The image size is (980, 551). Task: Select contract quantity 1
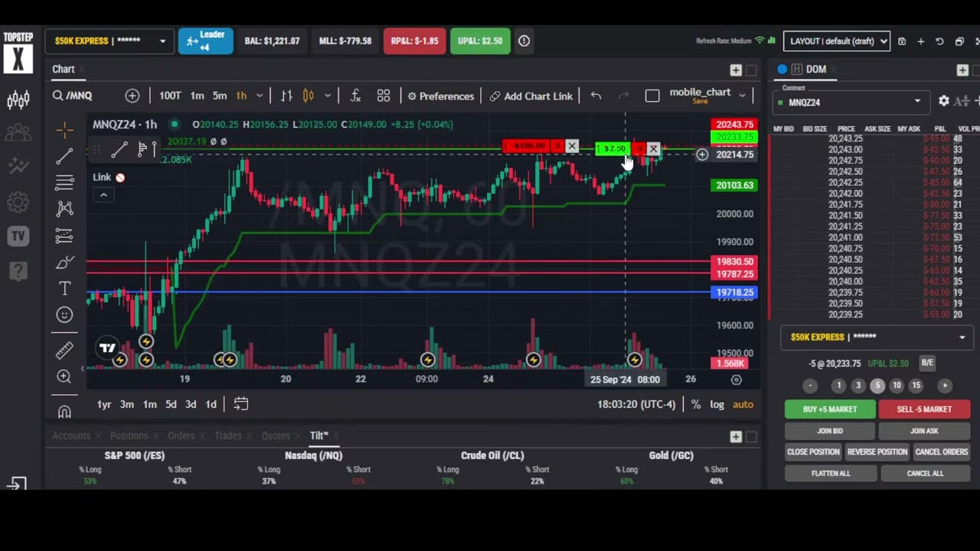839,386
